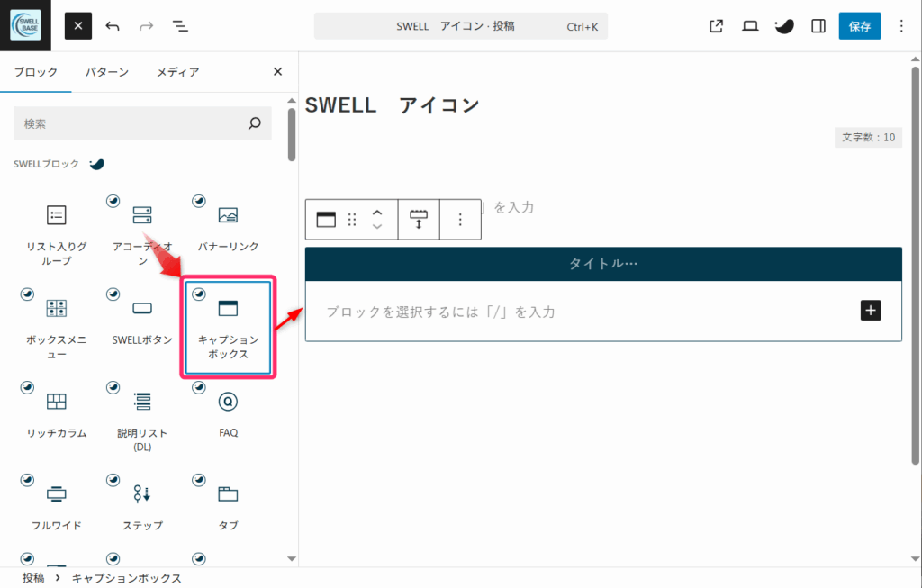Click the block drag handle in toolbar

click(x=352, y=220)
